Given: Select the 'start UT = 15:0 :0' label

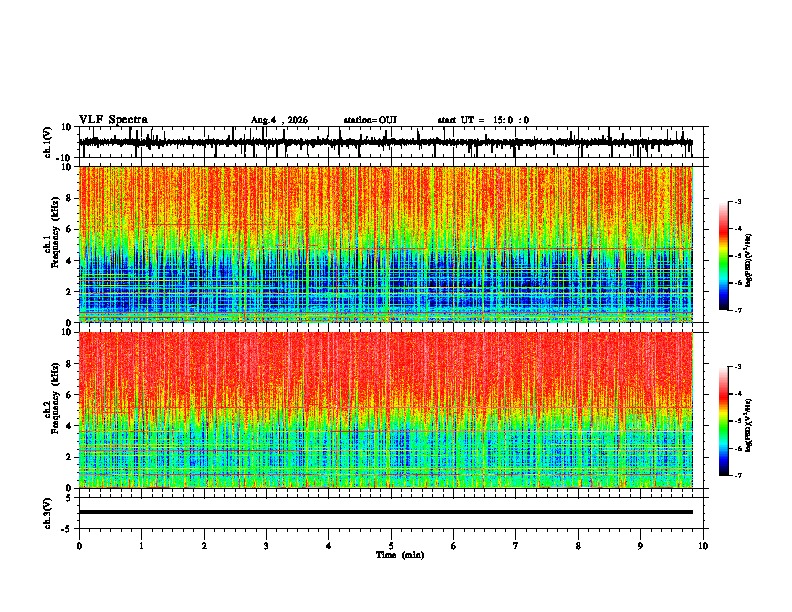Looking at the screenshot, I should point(483,120).
